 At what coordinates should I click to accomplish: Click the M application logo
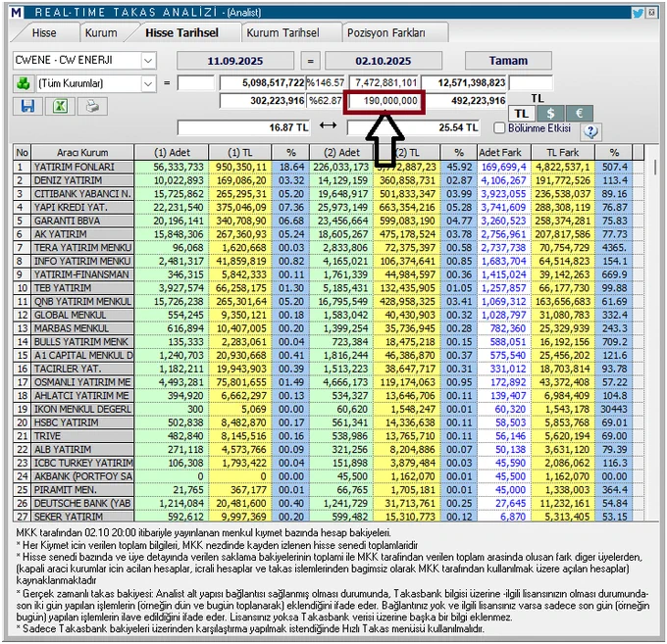tap(16, 13)
